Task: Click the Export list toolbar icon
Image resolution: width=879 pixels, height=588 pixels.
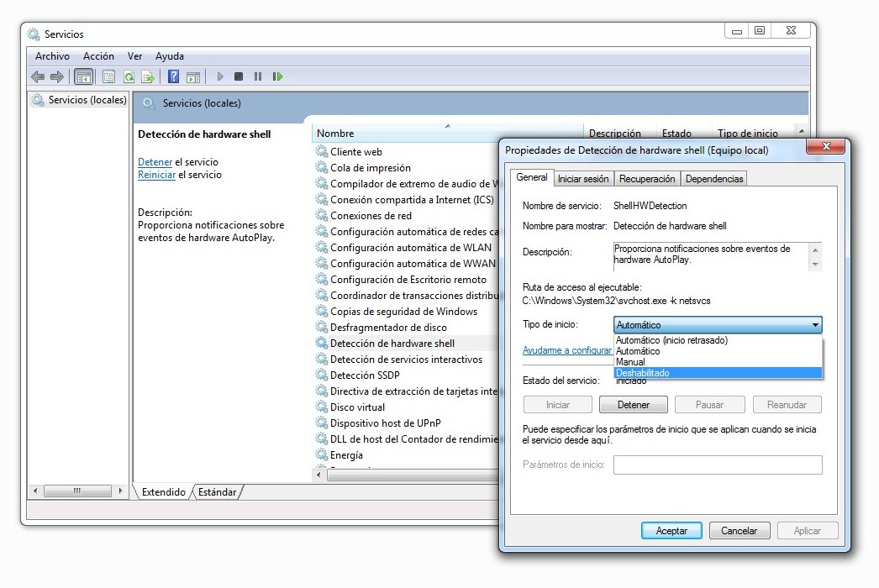Action: [148, 76]
